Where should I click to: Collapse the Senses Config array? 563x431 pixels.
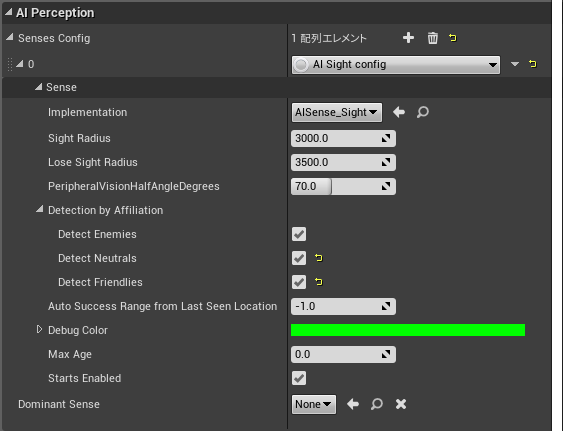[10, 37]
